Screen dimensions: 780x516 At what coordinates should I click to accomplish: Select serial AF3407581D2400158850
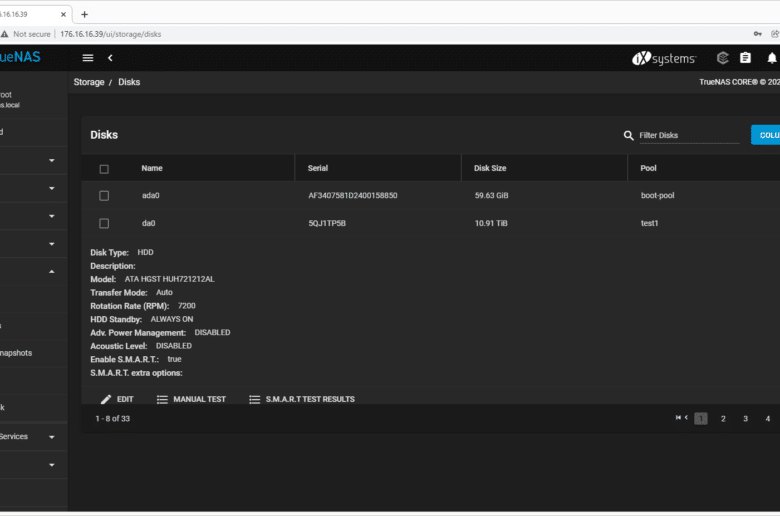pyautogui.click(x=353, y=196)
